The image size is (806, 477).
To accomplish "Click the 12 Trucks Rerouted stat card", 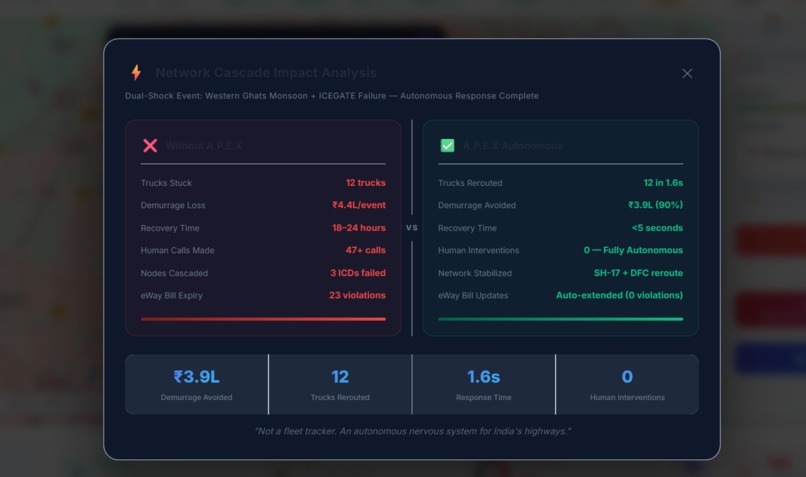I will [340, 384].
